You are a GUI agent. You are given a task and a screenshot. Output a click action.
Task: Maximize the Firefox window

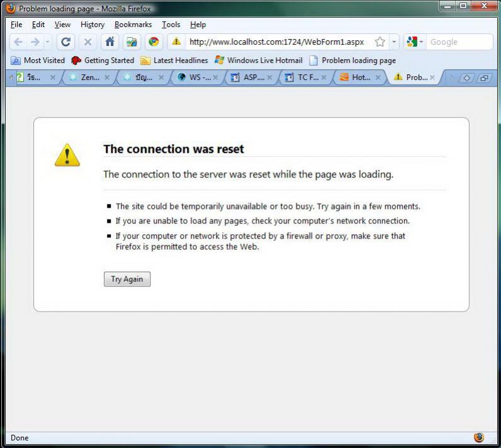click(x=463, y=6)
